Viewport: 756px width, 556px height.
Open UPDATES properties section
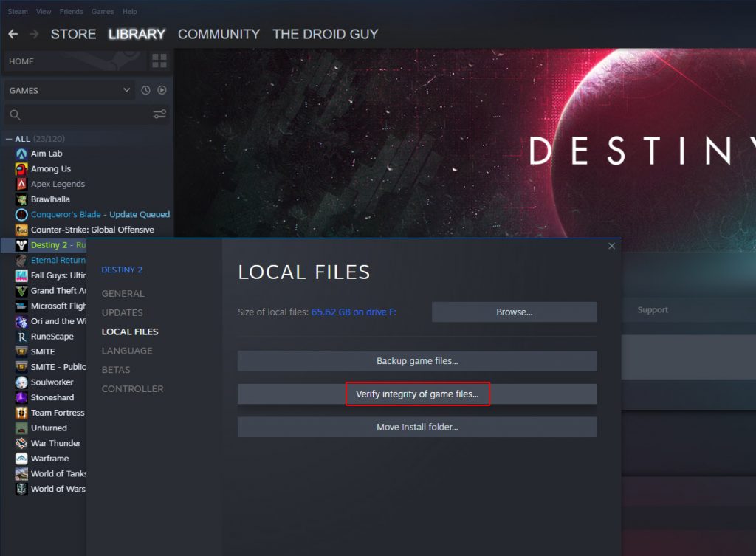122,313
